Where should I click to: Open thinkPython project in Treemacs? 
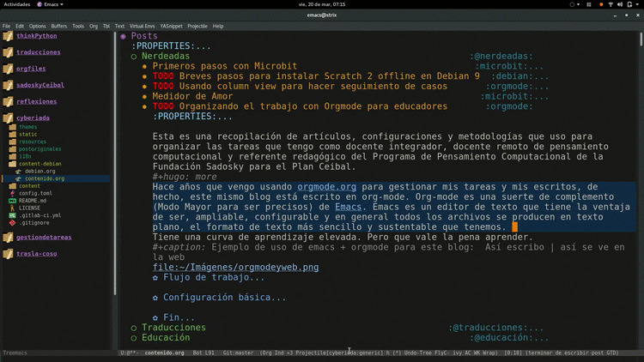tap(37, 36)
